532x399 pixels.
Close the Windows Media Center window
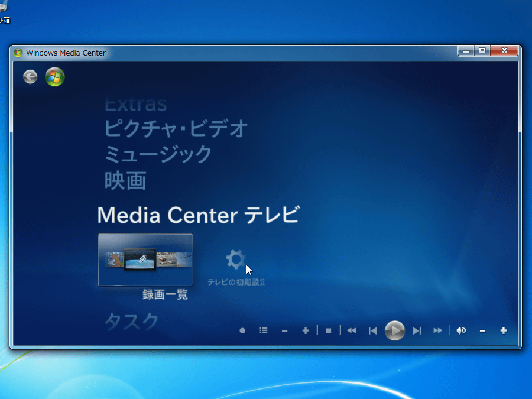click(x=504, y=51)
